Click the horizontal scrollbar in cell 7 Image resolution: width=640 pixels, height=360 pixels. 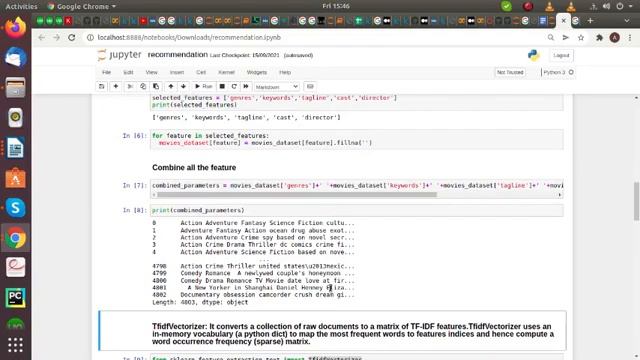coord(297,195)
